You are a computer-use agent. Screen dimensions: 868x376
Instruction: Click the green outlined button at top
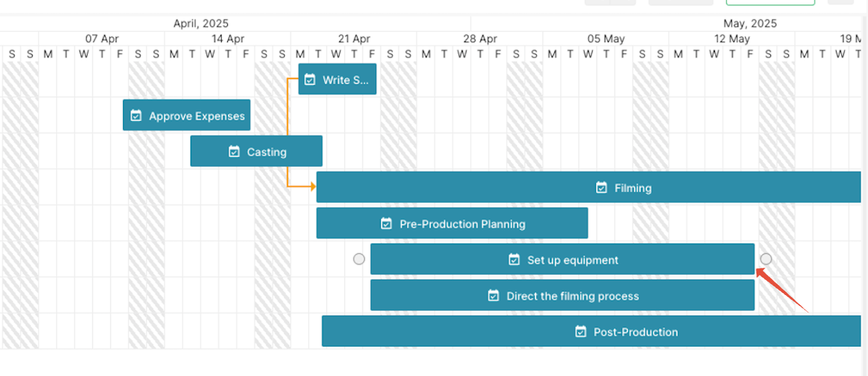coord(770,3)
